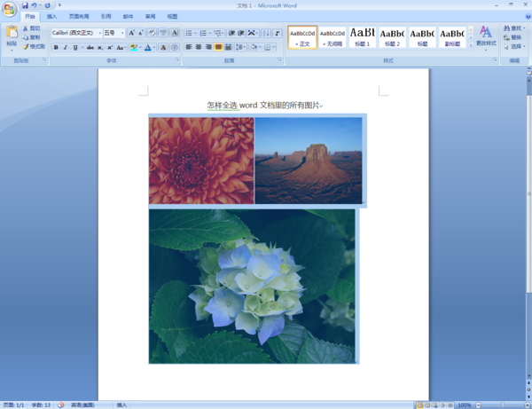Switch to the 视图 tab

172,16
